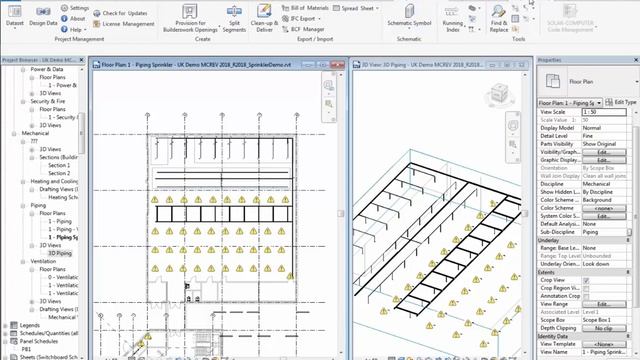
Task: Click the Sheets icon in Project Browser
Action: [14, 357]
